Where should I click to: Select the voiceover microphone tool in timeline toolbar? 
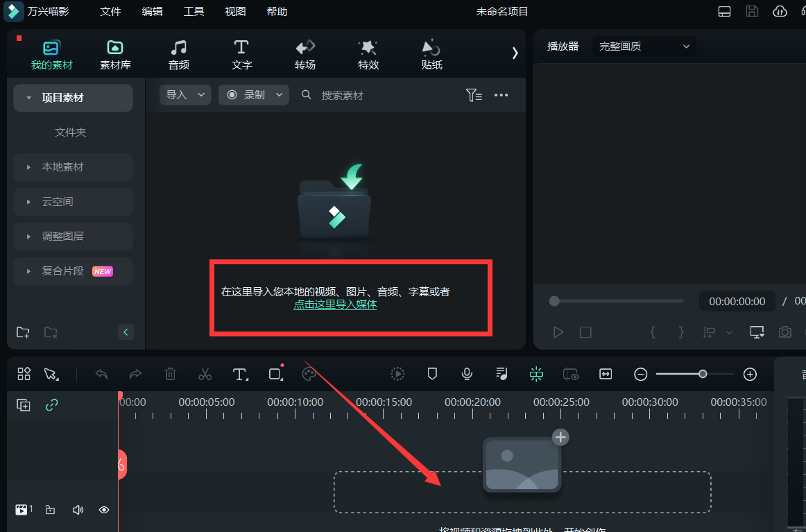466,374
